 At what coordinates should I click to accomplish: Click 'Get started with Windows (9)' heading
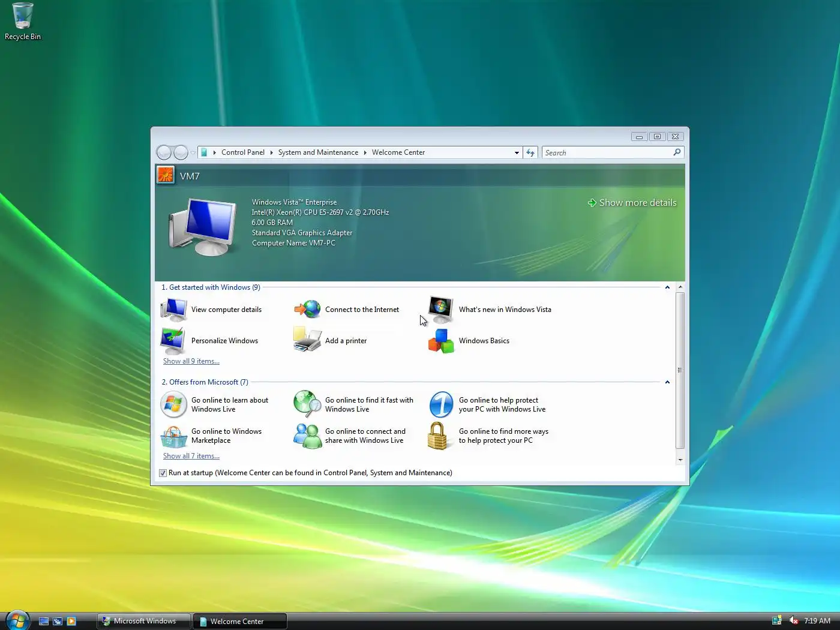[x=211, y=287]
